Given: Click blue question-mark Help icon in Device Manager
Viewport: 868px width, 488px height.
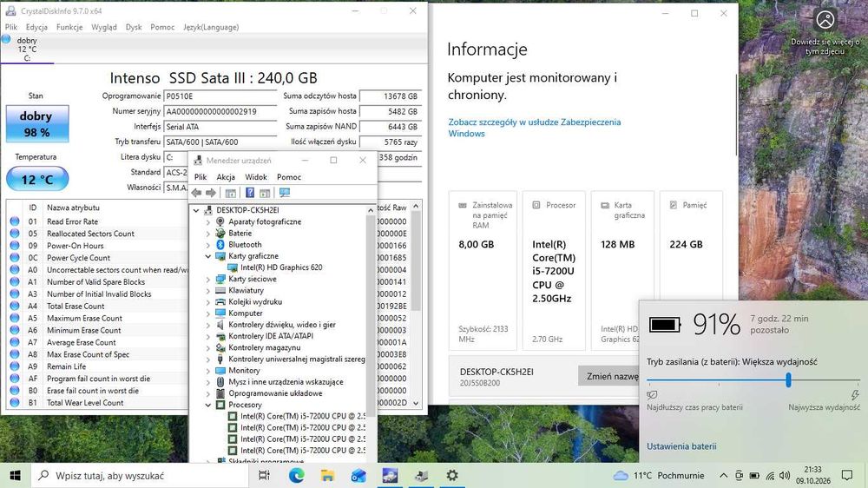Looking at the screenshot, I should point(250,193).
